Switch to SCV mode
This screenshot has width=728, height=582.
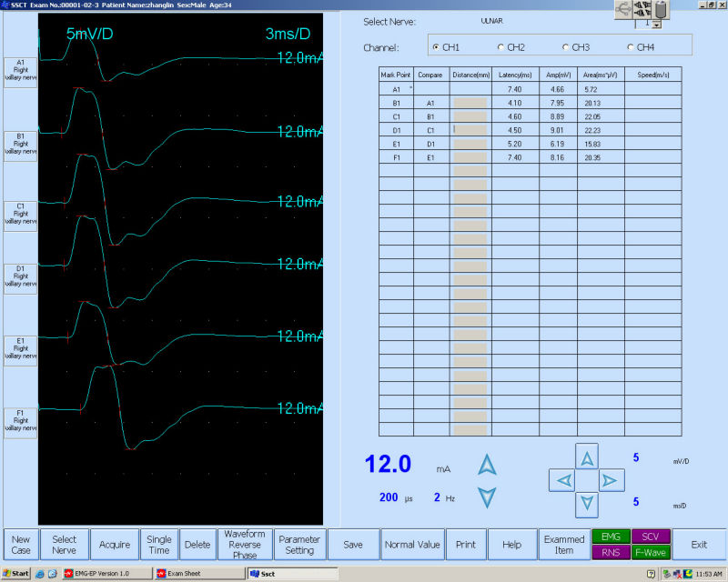coord(651,537)
